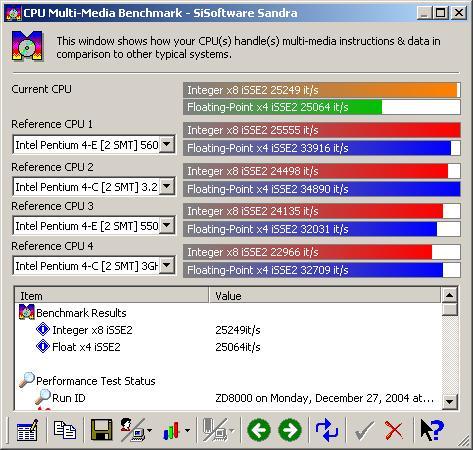473x450 pixels.
Task: Open the Reference CPU 1 dropdown
Action: [x=167, y=145]
